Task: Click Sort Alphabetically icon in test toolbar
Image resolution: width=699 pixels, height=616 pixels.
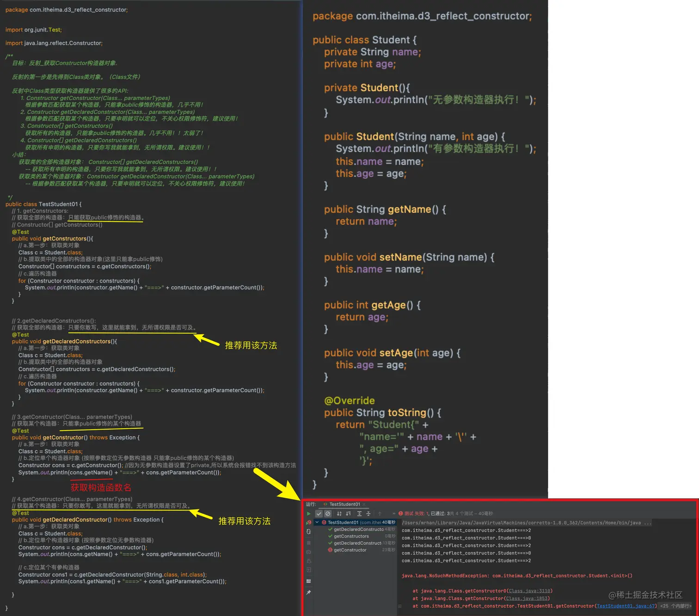Action: (x=339, y=513)
